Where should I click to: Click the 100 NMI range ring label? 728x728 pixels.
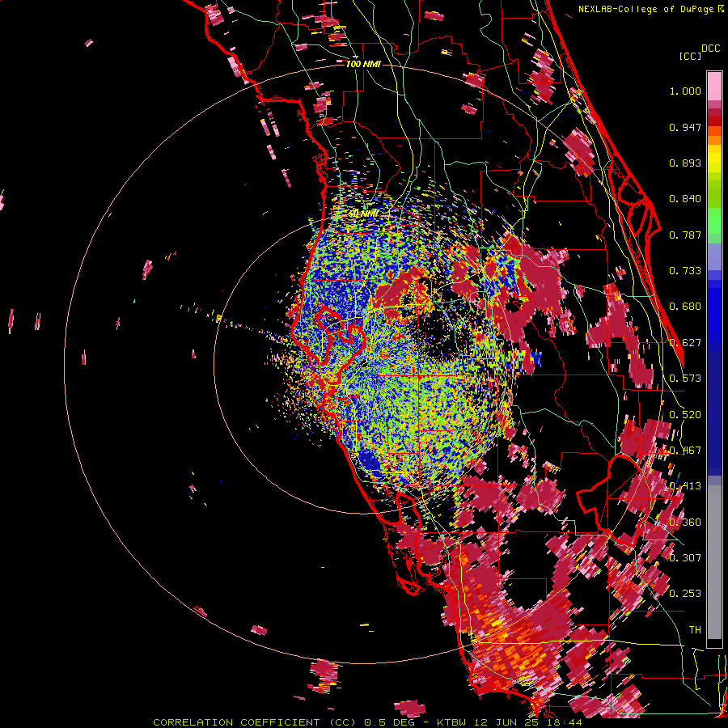pos(363,64)
